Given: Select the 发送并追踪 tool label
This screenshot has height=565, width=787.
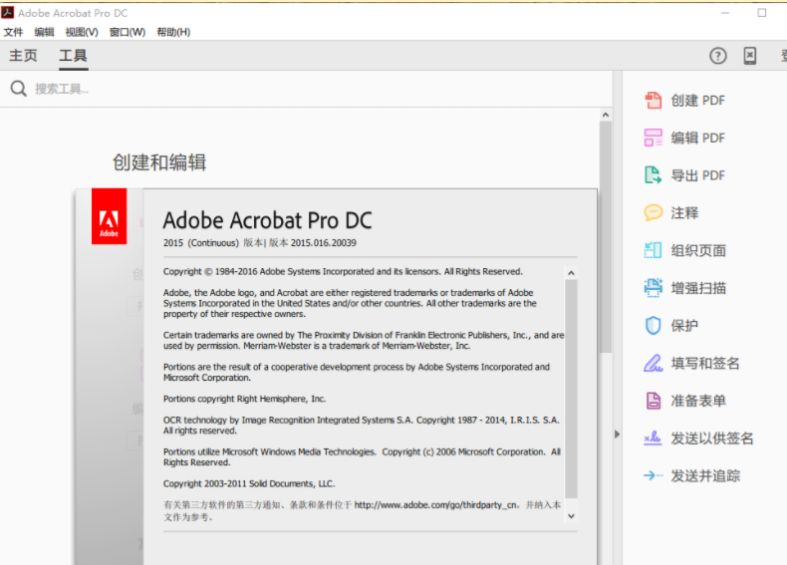Looking at the screenshot, I should (x=705, y=475).
